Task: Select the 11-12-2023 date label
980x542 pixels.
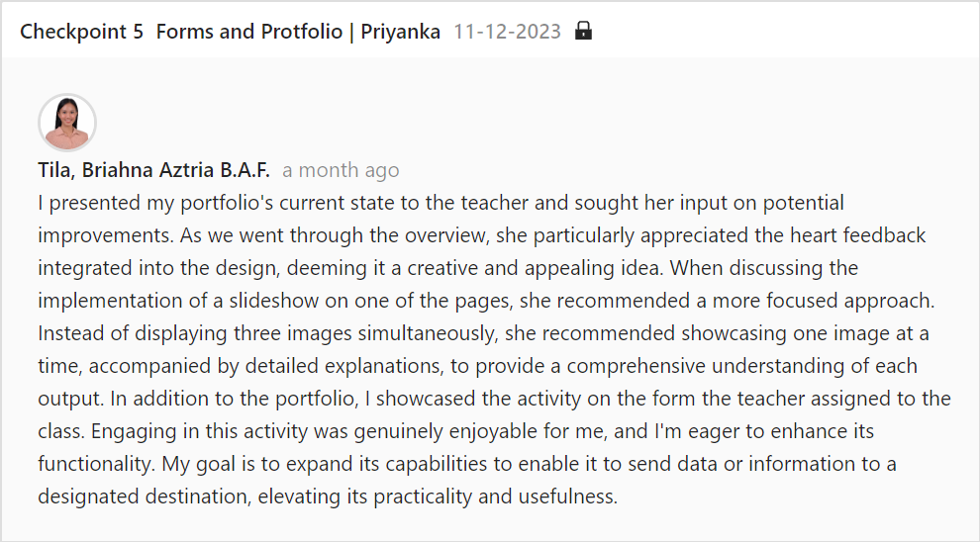Action: 507,32
